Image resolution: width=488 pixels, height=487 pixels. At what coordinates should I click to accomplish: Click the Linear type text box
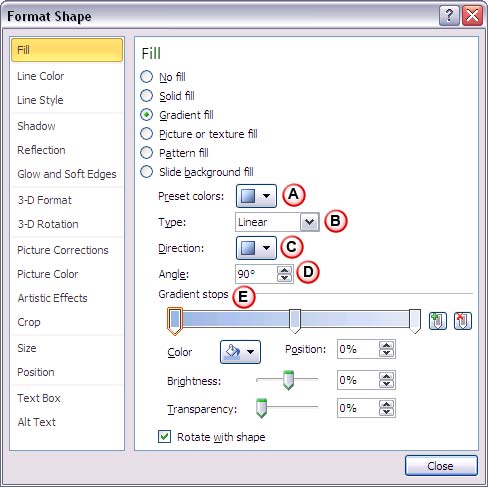click(x=268, y=222)
